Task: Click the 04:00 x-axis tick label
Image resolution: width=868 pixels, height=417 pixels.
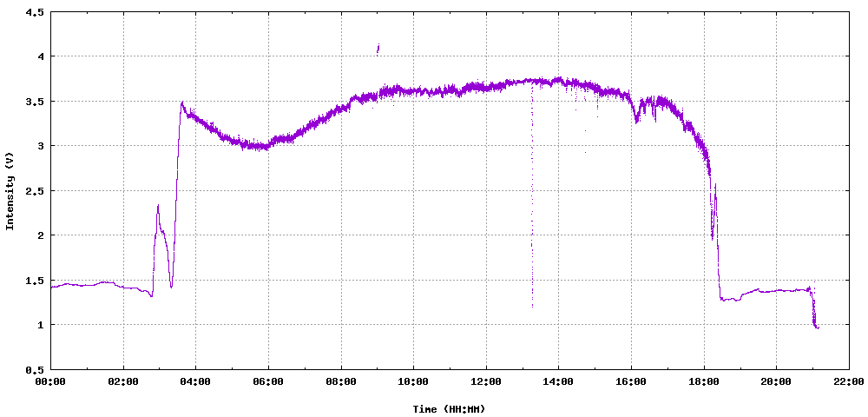Action: tap(196, 381)
